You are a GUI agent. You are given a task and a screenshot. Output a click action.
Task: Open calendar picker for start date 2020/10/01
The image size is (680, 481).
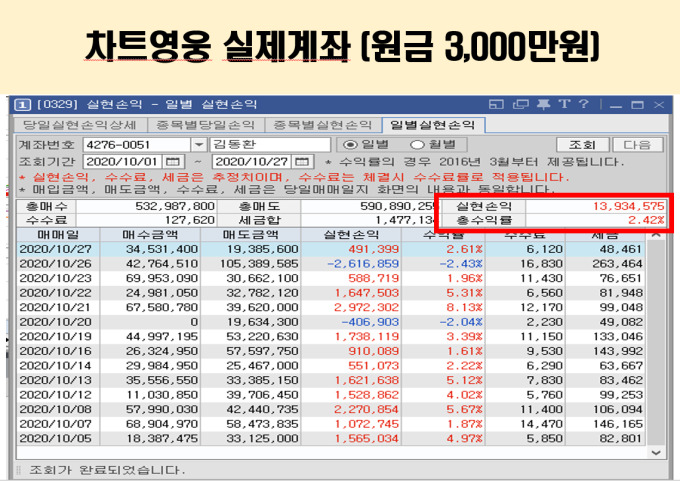click(172, 161)
